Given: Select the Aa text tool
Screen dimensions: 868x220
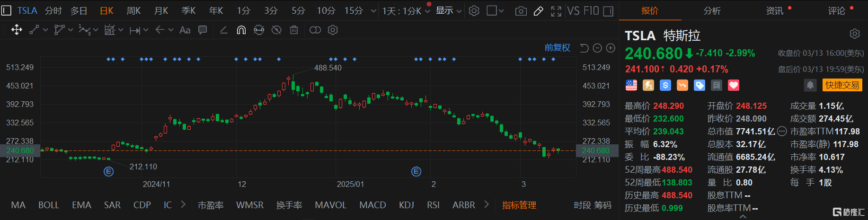Looking at the screenshot, I should click(x=185, y=30).
